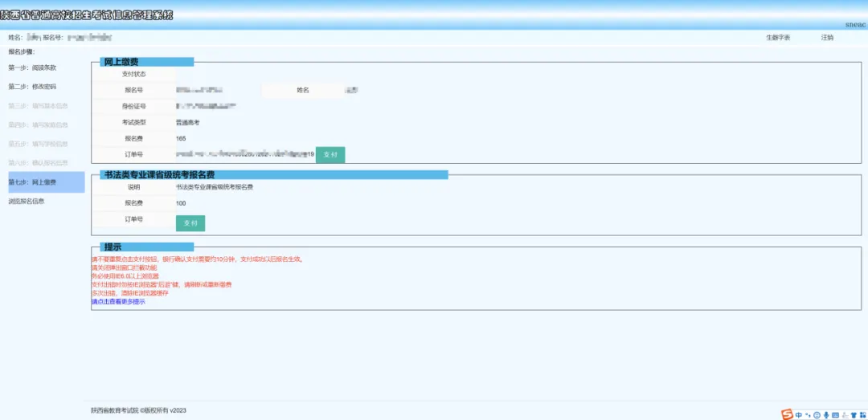Select 第三步 填写基本信息 step
Image resolution: width=868 pixels, height=420 pixels.
(38, 106)
